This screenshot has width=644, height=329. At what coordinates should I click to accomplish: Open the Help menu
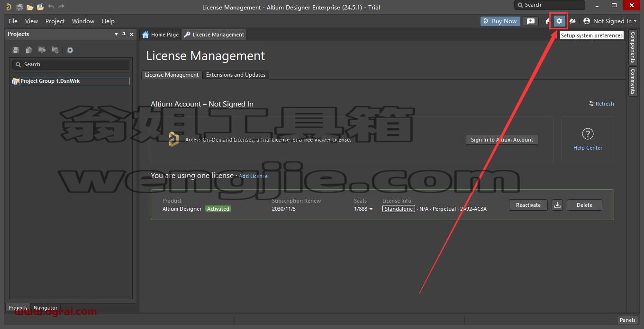(108, 21)
